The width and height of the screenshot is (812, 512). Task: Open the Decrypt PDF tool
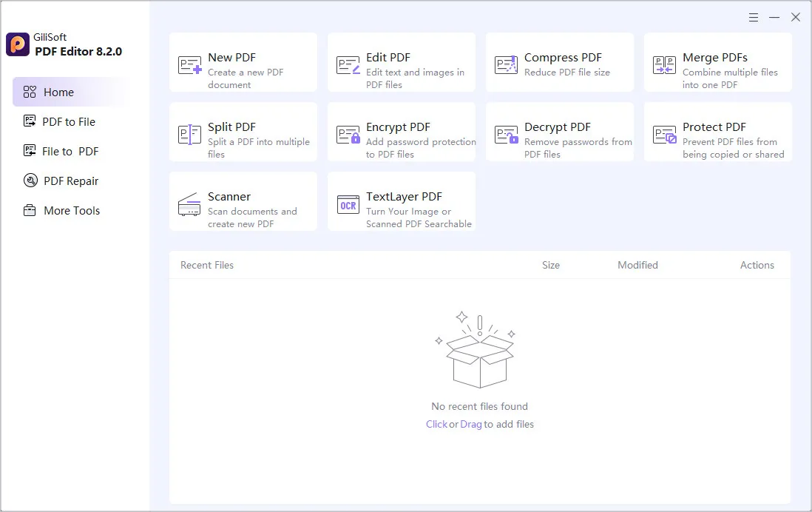pos(559,132)
